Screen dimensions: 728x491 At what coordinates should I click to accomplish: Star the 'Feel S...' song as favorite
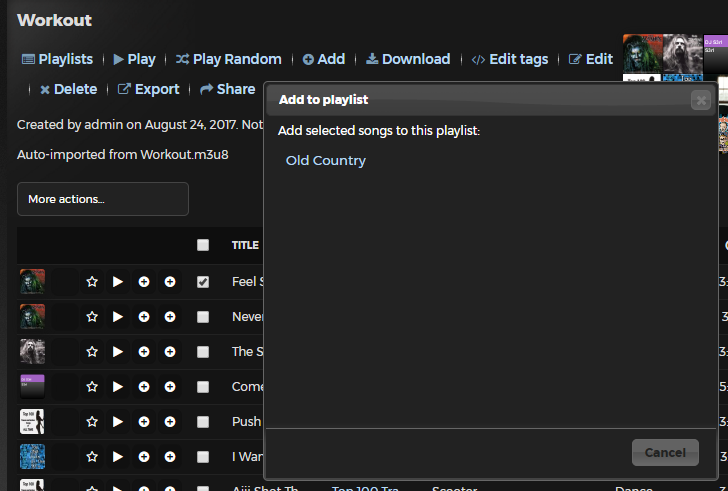[x=92, y=283]
